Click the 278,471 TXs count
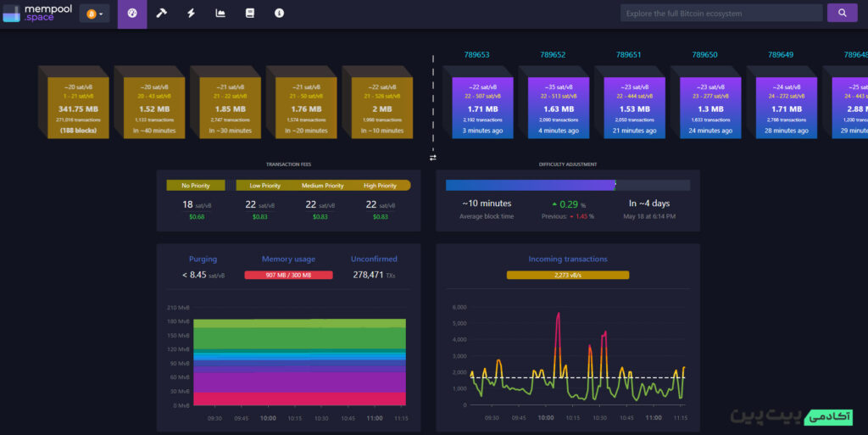 [x=374, y=275]
